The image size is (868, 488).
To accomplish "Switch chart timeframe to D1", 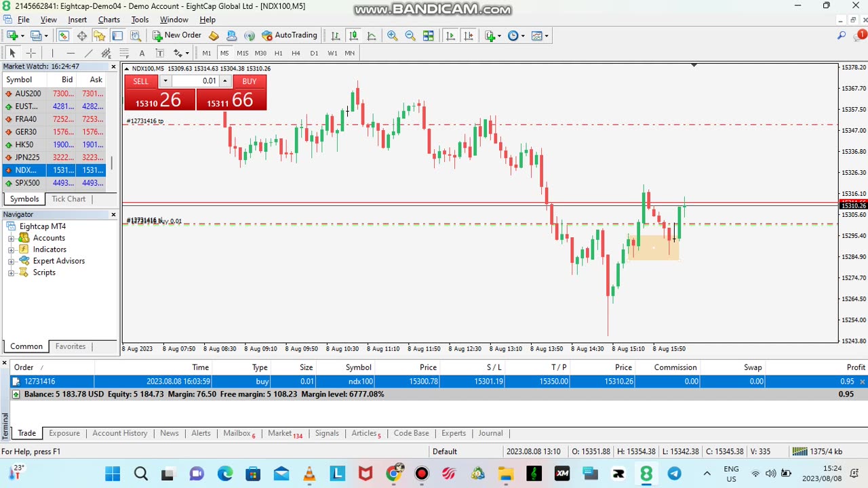I will tap(314, 53).
